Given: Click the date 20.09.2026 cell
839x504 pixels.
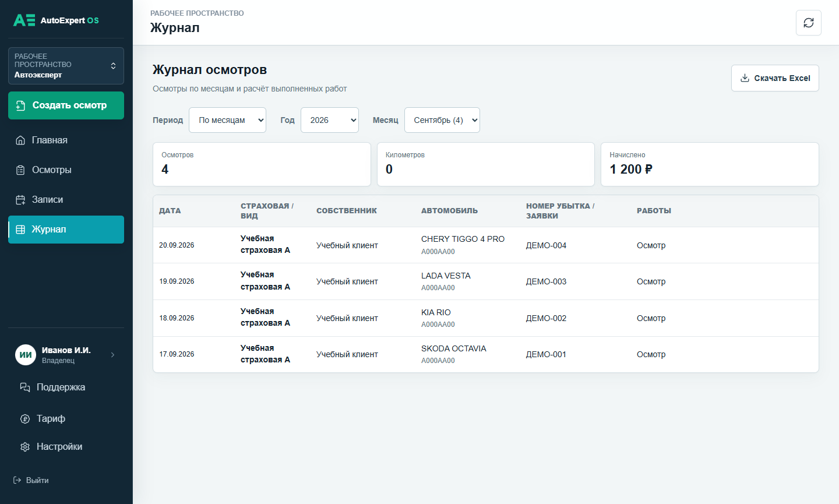Looking at the screenshot, I should pos(177,245).
